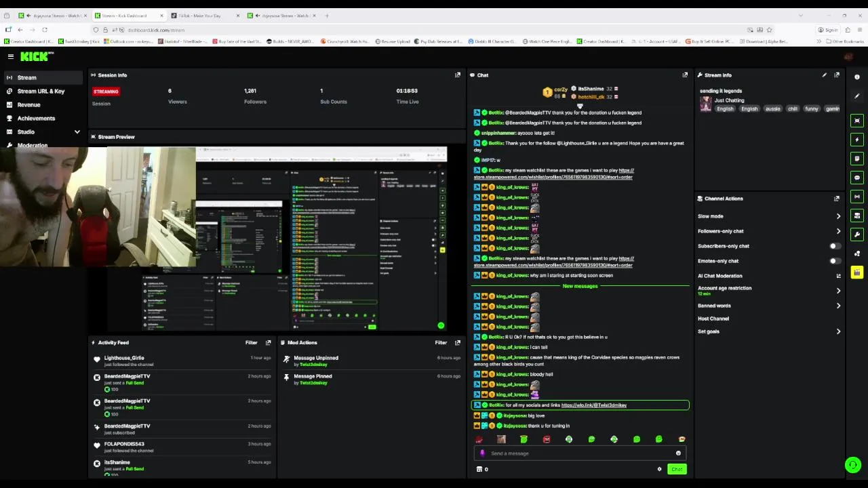Click the yellow clapperboard clip icon in sidebar
Screen dimensions: 868x488
pyautogui.click(x=857, y=272)
